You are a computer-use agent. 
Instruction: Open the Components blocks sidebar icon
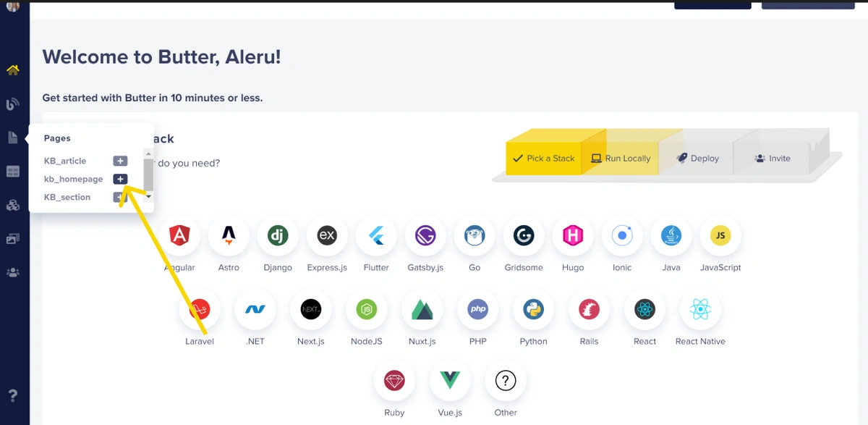(x=12, y=205)
